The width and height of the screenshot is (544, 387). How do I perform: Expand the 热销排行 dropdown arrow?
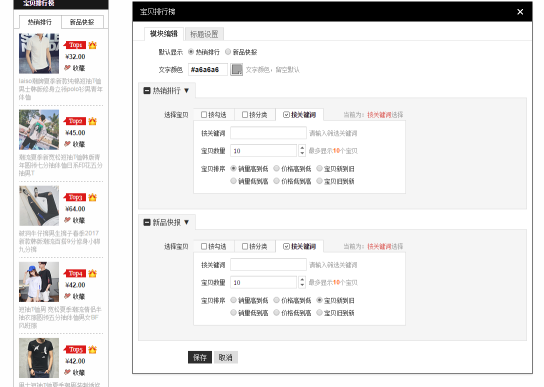click(x=187, y=91)
